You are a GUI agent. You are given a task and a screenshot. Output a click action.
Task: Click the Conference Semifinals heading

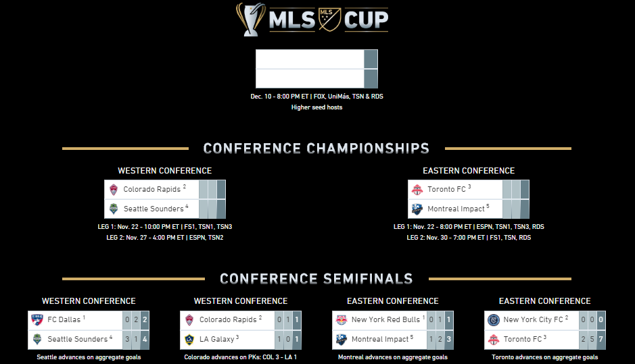point(316,279)
